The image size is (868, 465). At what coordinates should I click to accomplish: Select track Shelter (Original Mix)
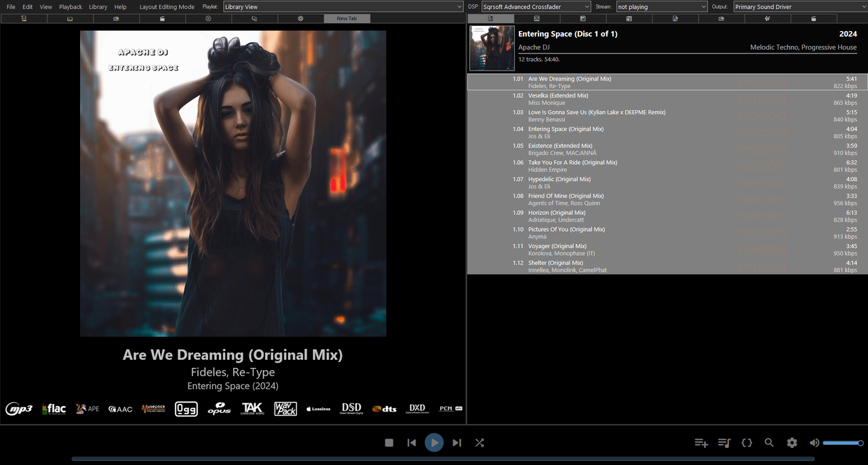click(667, 266)
